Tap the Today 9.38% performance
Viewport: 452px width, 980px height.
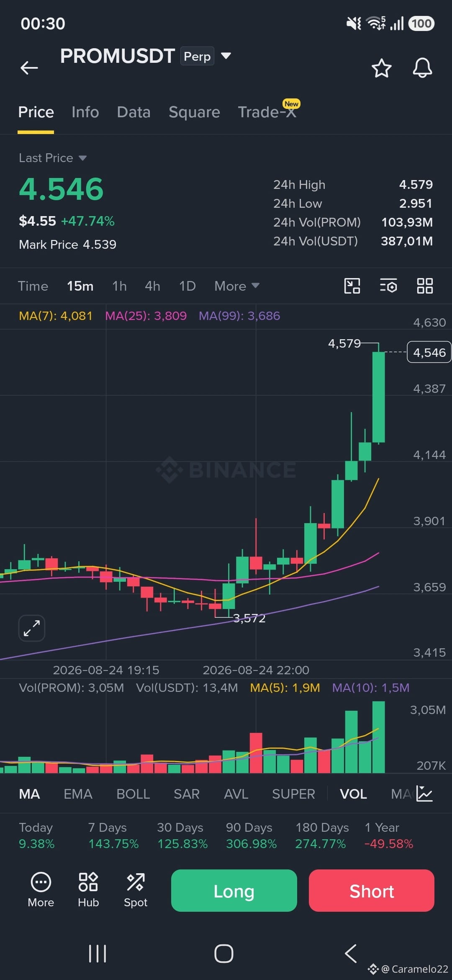tap(37, 836)
